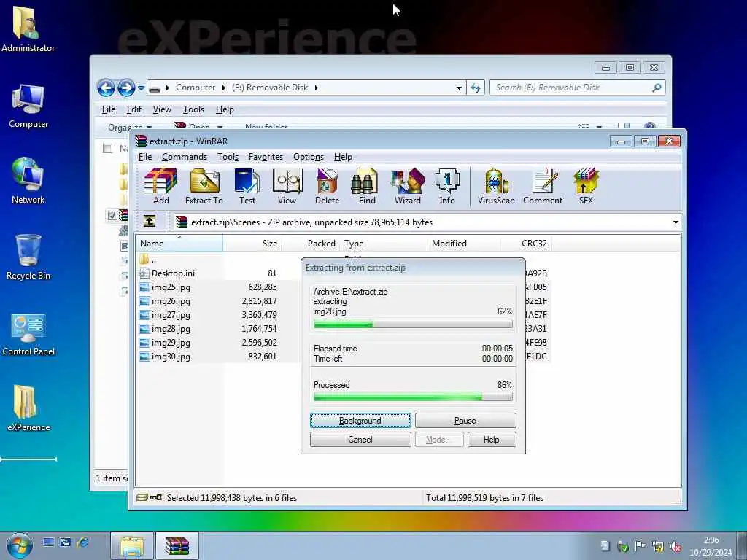Click the Windows Explorer taskbar button
The height and width of the screenshot is (560, 747).
132,545
